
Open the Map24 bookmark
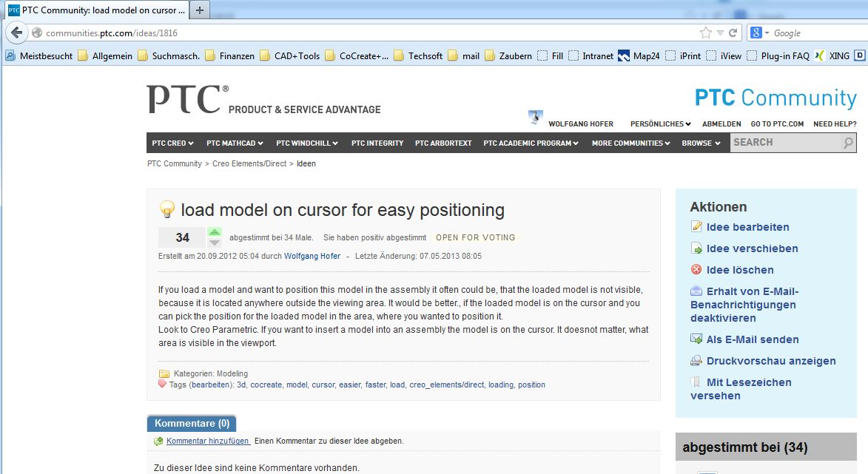639,56
